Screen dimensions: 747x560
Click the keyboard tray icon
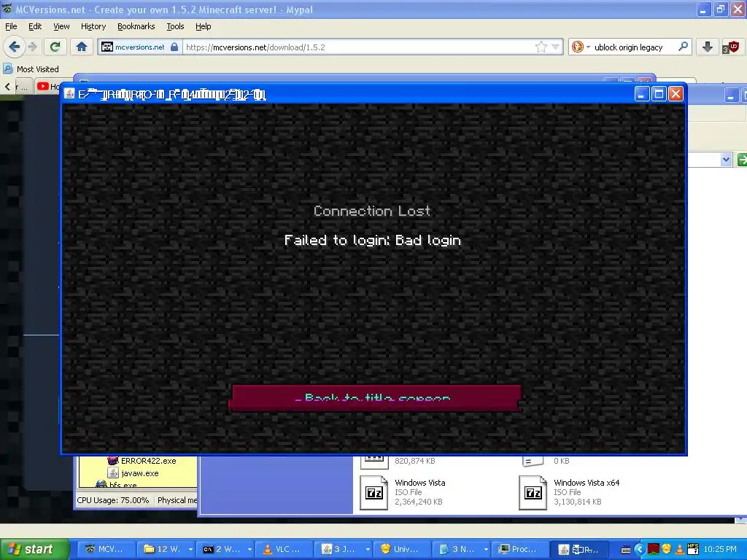pyautogui.click(x=626, y=550)
